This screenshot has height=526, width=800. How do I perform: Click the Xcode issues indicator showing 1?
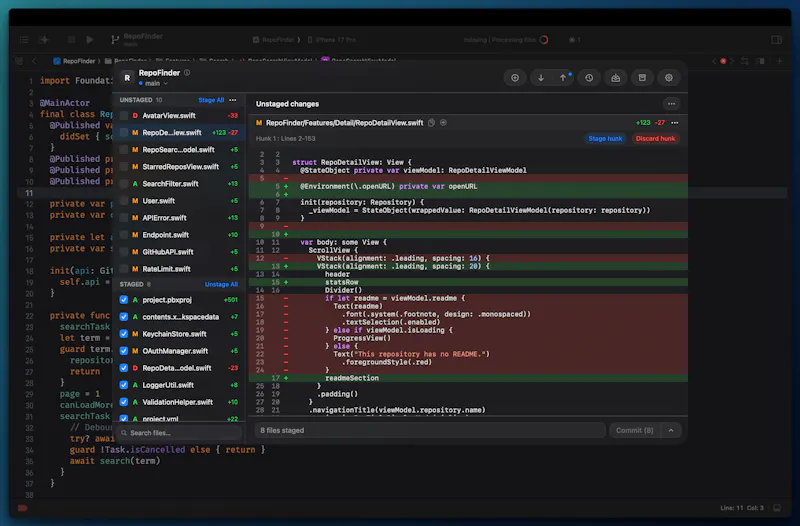tap(575, 40)
